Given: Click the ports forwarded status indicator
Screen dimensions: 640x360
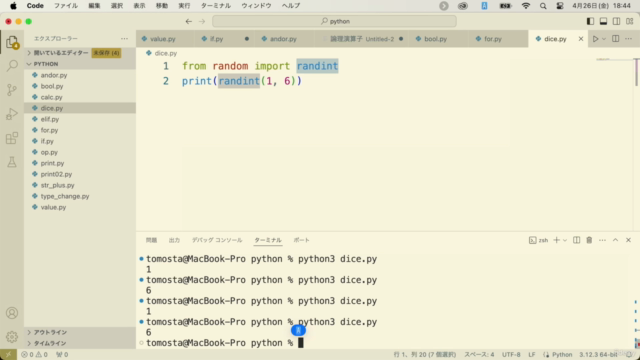Looking at the screenshot, I should tap(62, 355).
